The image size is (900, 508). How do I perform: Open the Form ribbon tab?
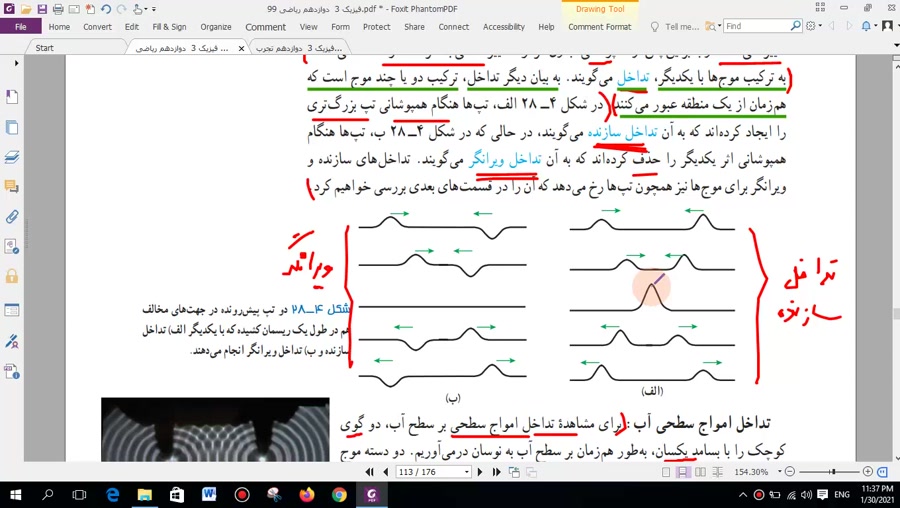[340, 26]
